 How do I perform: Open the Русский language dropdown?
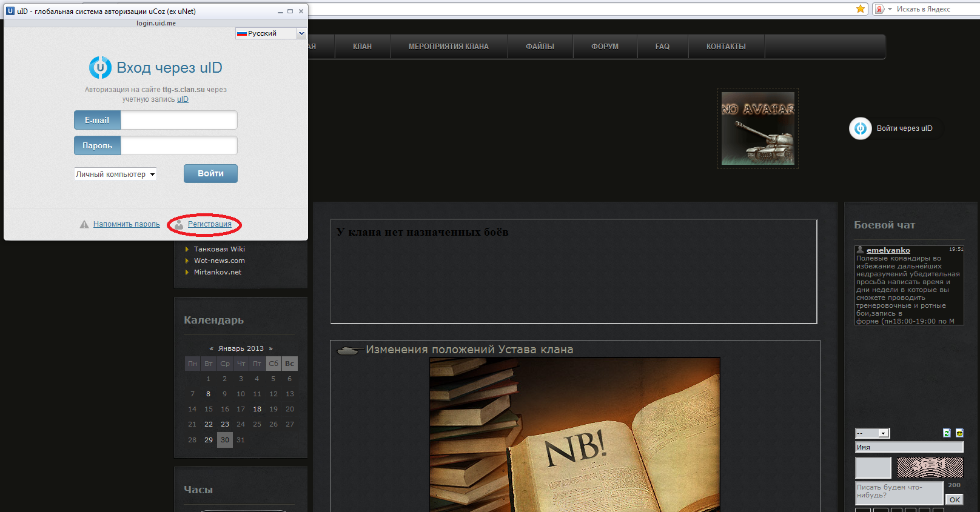(x=271, y=33)
